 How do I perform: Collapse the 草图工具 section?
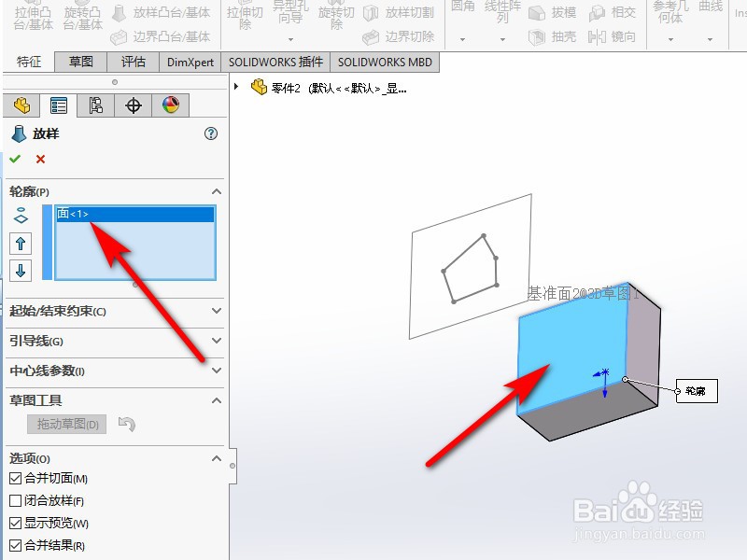point(217,400)
